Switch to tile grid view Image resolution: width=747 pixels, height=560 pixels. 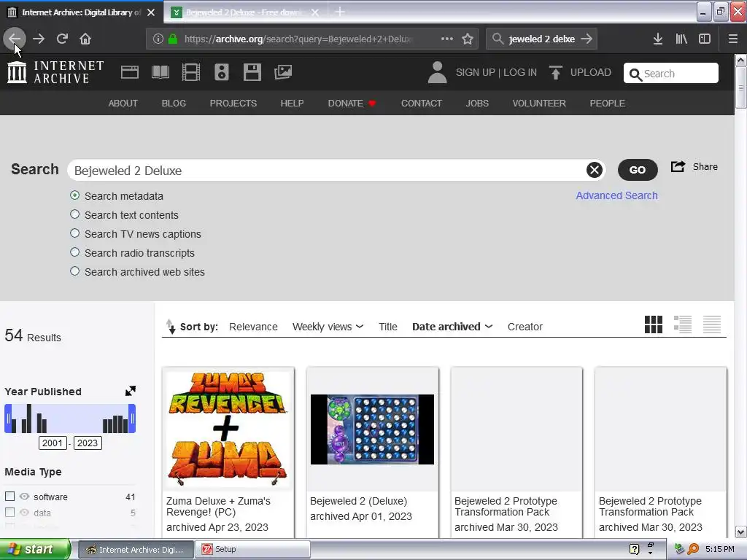coord(653,324)
